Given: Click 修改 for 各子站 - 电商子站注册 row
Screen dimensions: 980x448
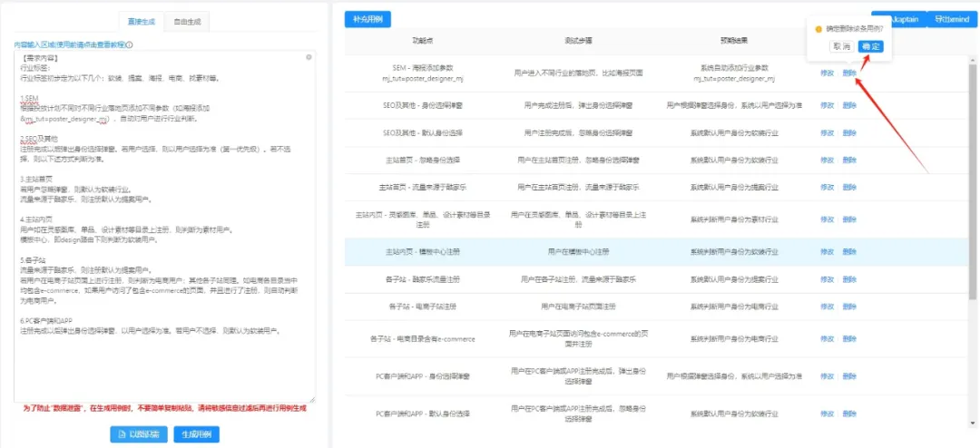Looking at the screenshot, I should point(827,307).
